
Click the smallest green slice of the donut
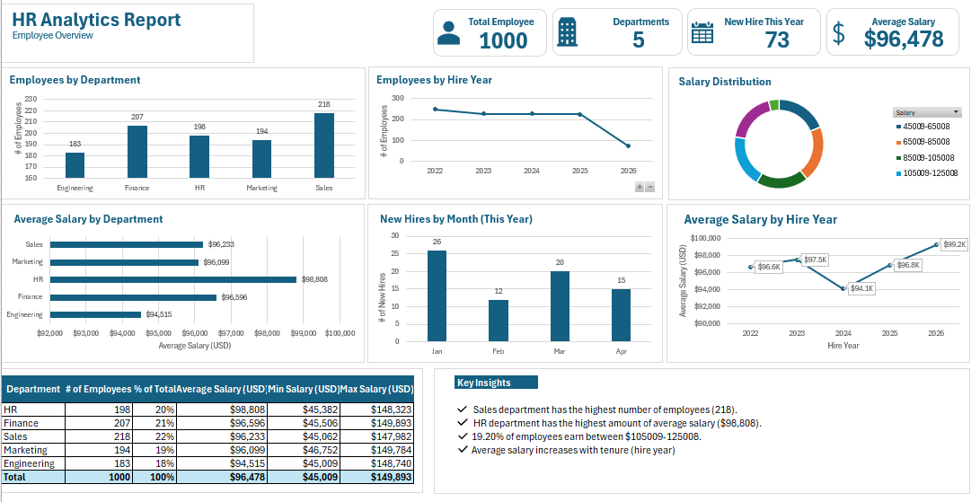(774, 104)
